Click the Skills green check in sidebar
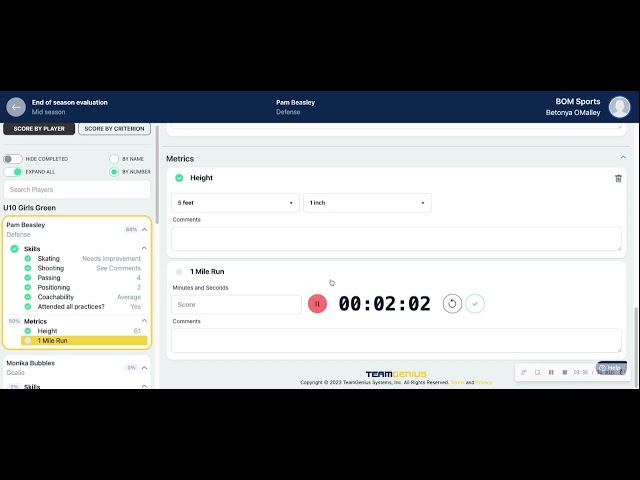This screenshot has width=640, height=480. click(x=14, y=249)
